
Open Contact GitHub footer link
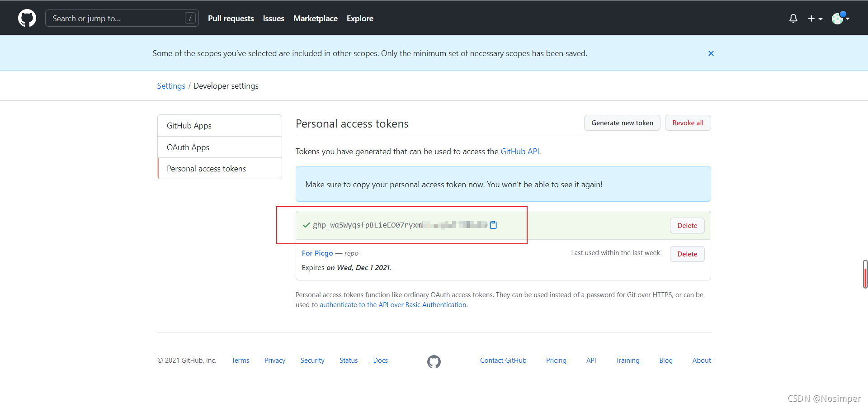click(503, 361)
